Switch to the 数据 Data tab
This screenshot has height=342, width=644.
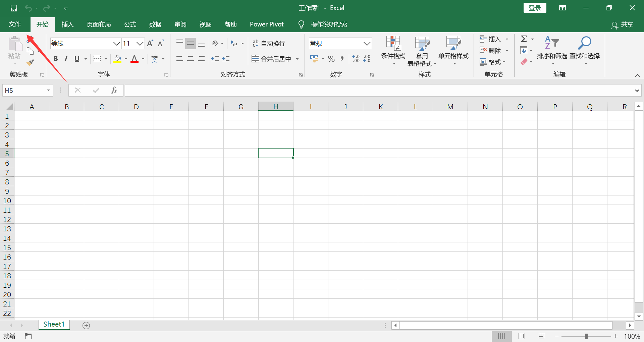155,24
